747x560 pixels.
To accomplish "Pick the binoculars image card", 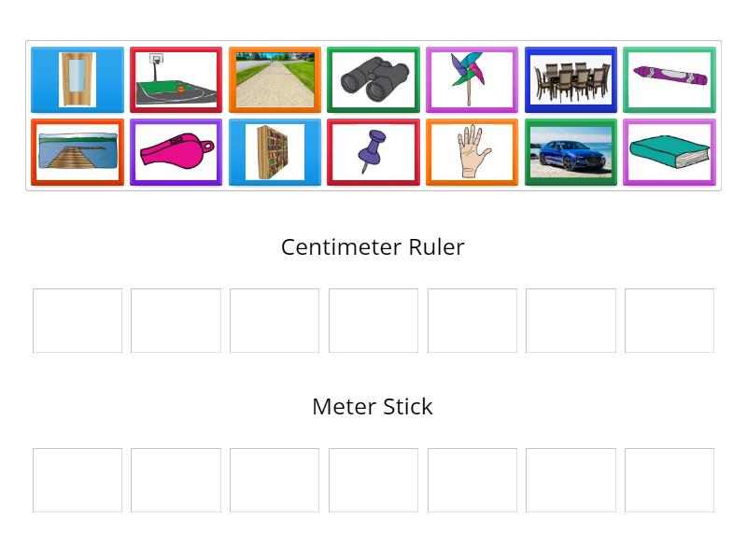I will 373,79.
